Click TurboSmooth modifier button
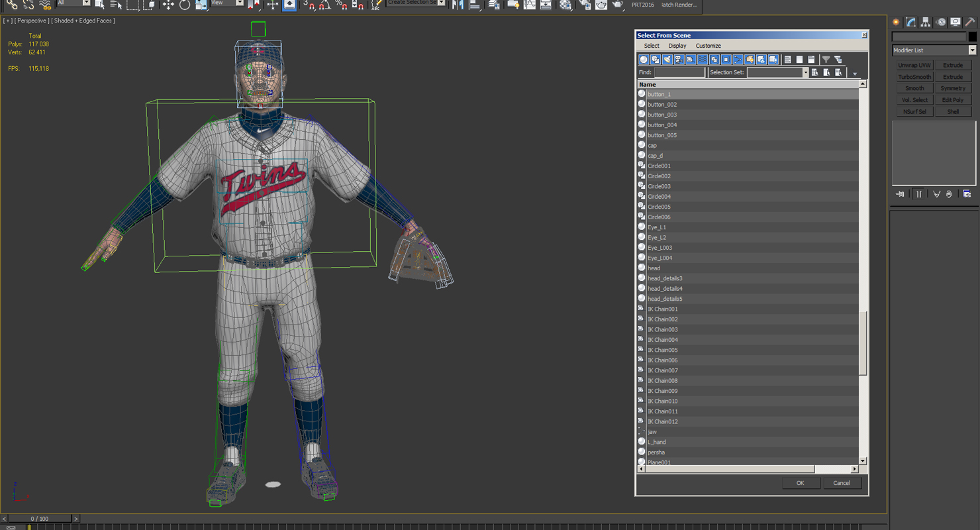The height and width of the screenshot is (530, 980). point(914,77)
